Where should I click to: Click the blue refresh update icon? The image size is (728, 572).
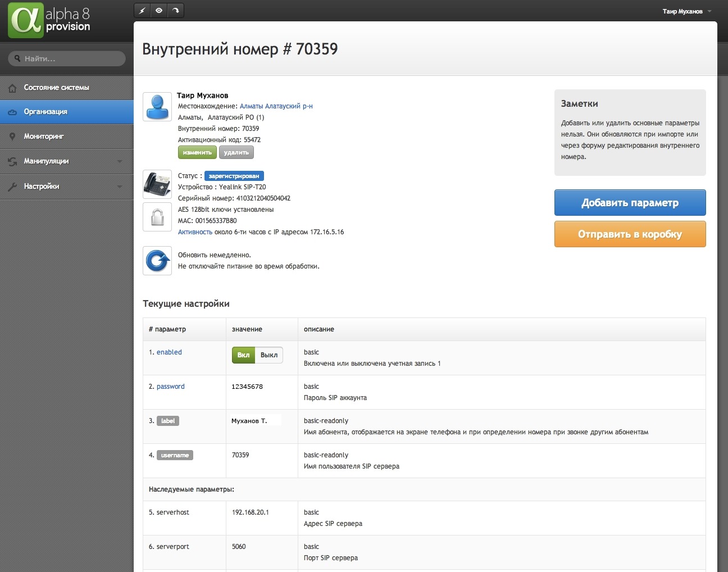[x=157, y=261]
